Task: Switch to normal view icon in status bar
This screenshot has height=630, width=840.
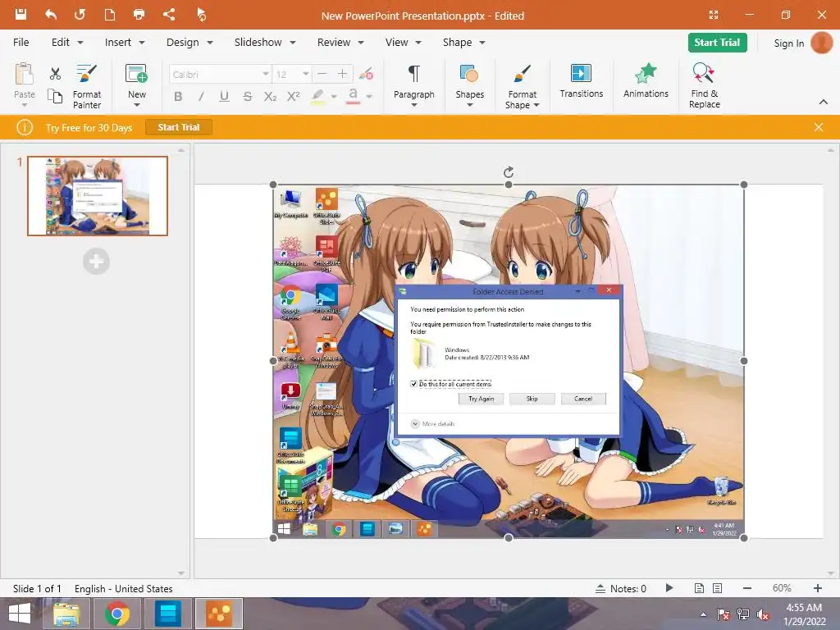Action: point(699,588)
